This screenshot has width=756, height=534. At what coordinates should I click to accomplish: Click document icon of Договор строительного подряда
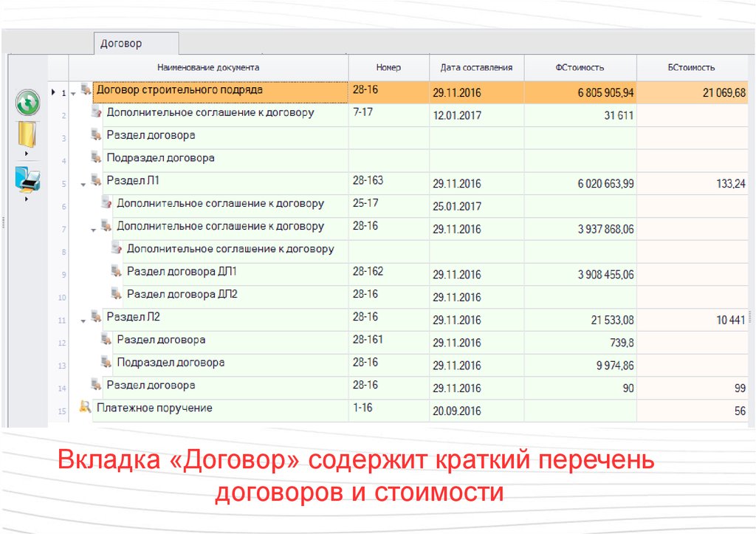(86, 89)
